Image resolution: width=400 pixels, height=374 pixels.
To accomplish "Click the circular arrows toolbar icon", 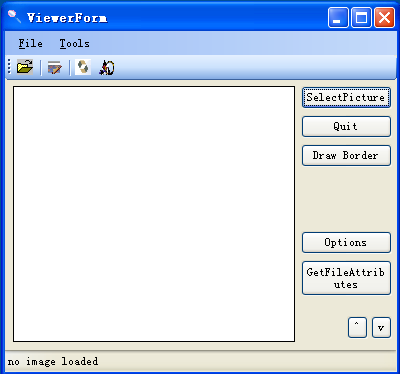I will [x=83, y=67].
